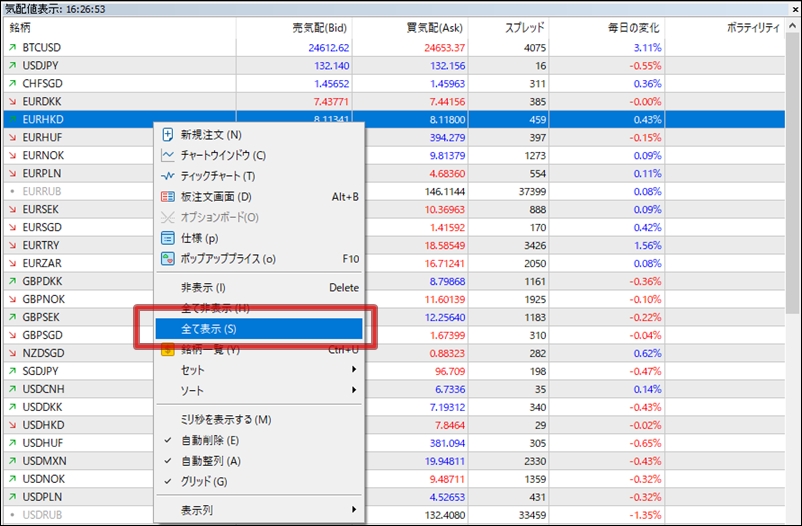This screenshot has width=802, height=526.
Task: Click the red down arrow next to NZDSGD
Action: (x=12, y=353)
